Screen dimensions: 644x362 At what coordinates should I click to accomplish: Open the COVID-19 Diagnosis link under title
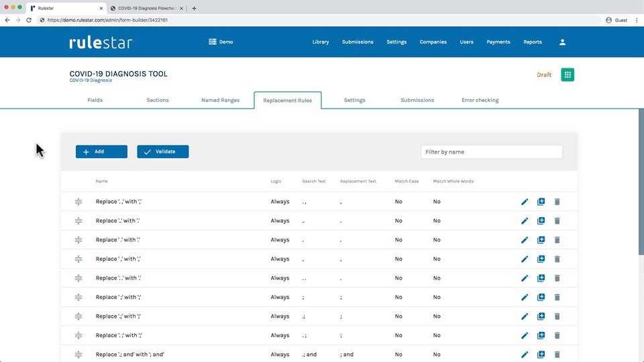pos(91,80)
